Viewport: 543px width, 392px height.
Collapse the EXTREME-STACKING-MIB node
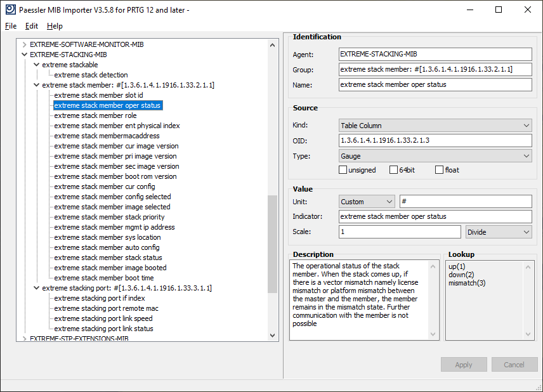coord(24,55)
